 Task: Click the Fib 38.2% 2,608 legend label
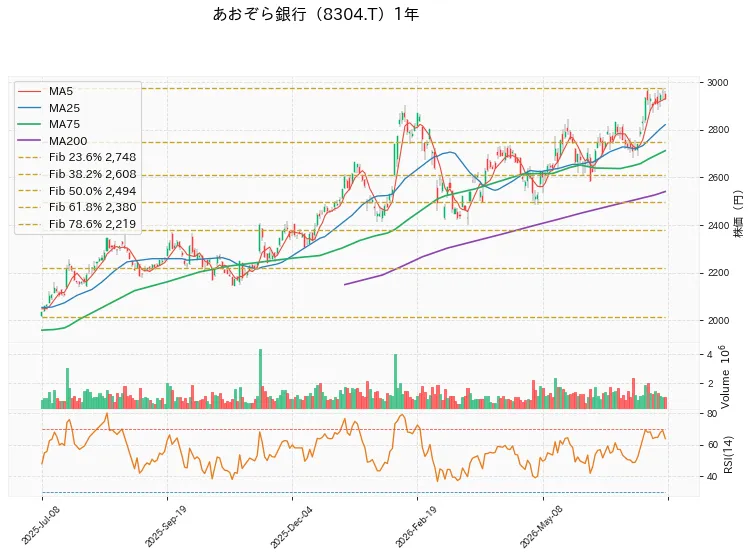tap(93, 174)
